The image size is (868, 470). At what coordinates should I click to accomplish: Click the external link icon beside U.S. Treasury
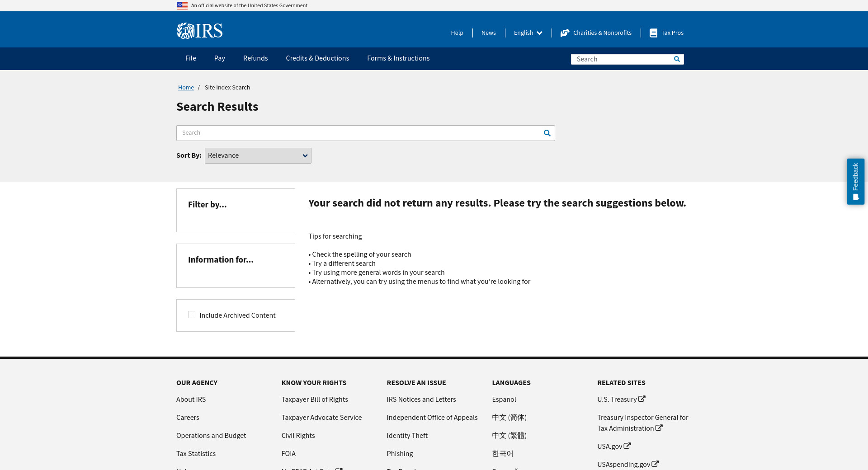(x=642, y=399)
